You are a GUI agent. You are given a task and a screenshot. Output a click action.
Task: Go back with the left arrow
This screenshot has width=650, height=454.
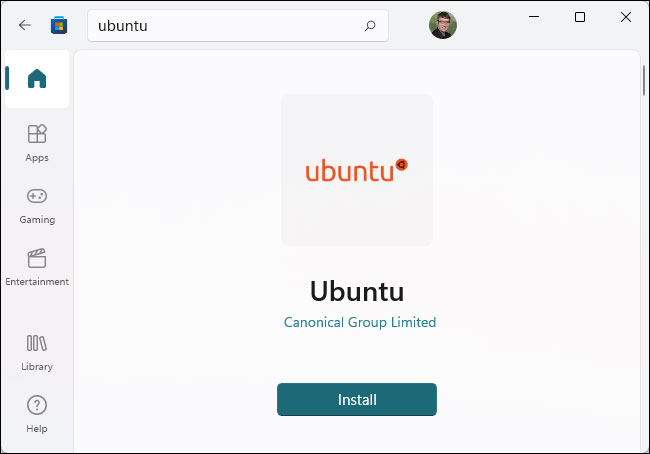tap(25, 25)
